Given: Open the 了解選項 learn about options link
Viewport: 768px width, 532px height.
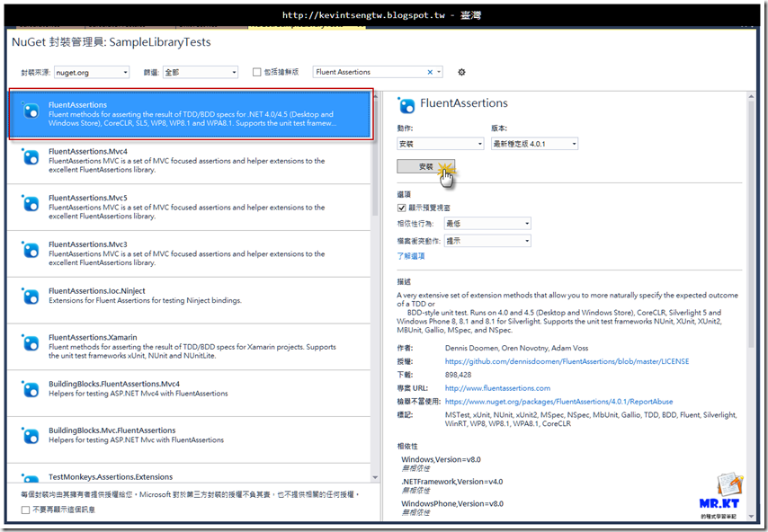Looking at the screenshot, I should point(411,256).
